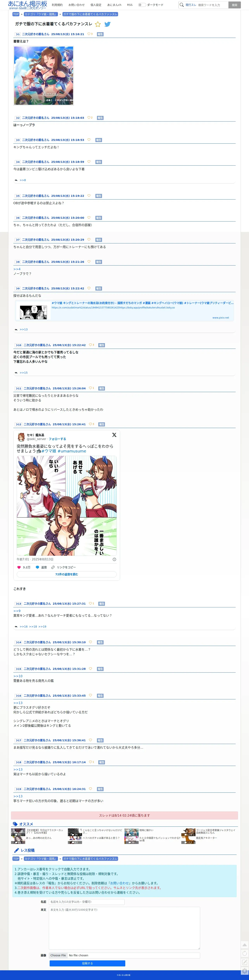This screenshot has height=980, width=249.
Task: Toggle the ダークモード switch
Action: [x=141, y=5]
